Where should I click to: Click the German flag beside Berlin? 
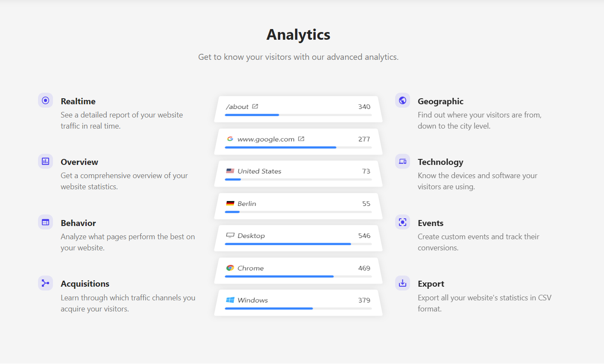tap(231, 203)
